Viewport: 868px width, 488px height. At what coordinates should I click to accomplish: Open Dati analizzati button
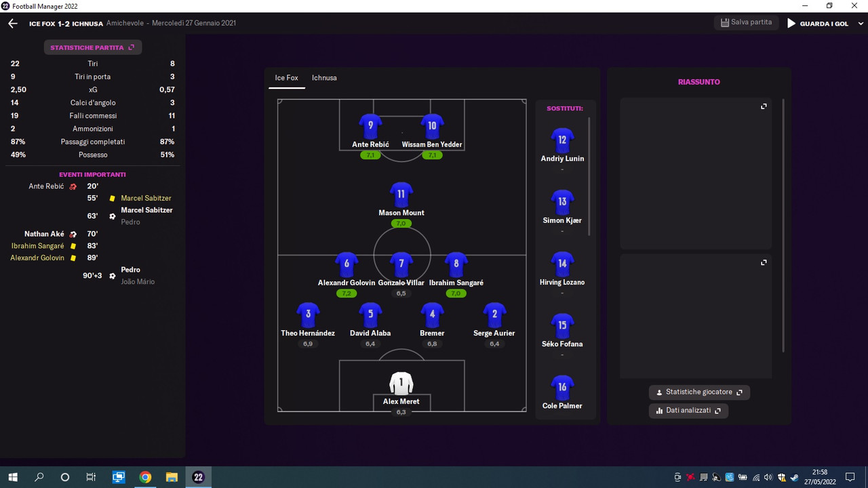point(688,411)
